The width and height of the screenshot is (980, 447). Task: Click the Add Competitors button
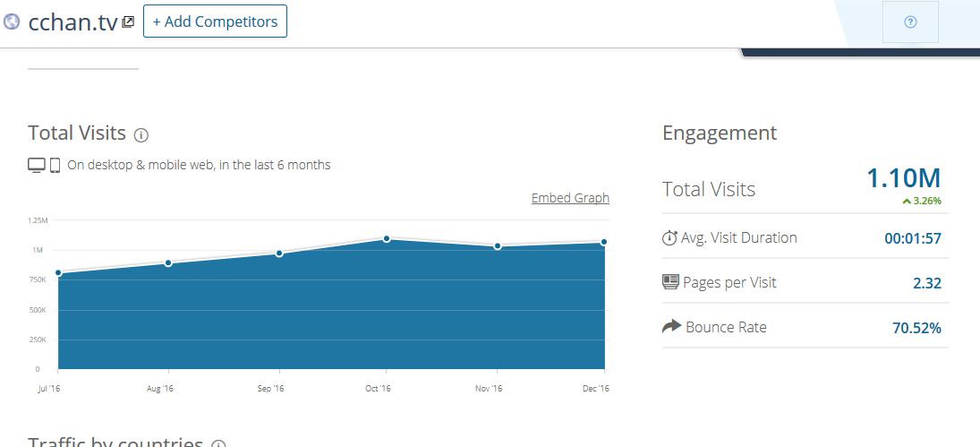pos(215,21)
